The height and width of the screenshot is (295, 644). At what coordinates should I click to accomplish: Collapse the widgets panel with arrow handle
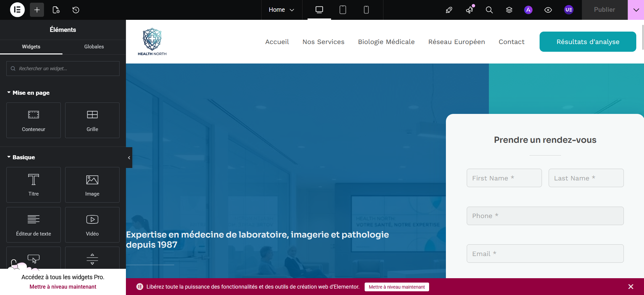pyautogui.click(x=129, y=158)
